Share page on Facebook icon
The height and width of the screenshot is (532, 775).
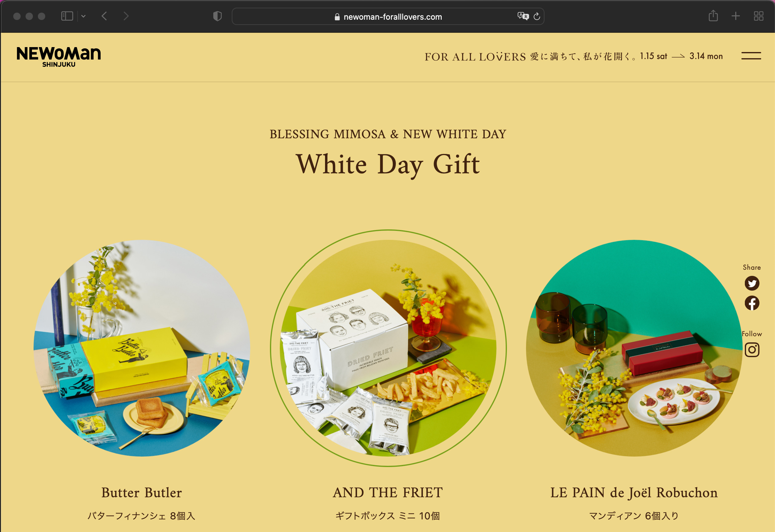click(752, 303)
